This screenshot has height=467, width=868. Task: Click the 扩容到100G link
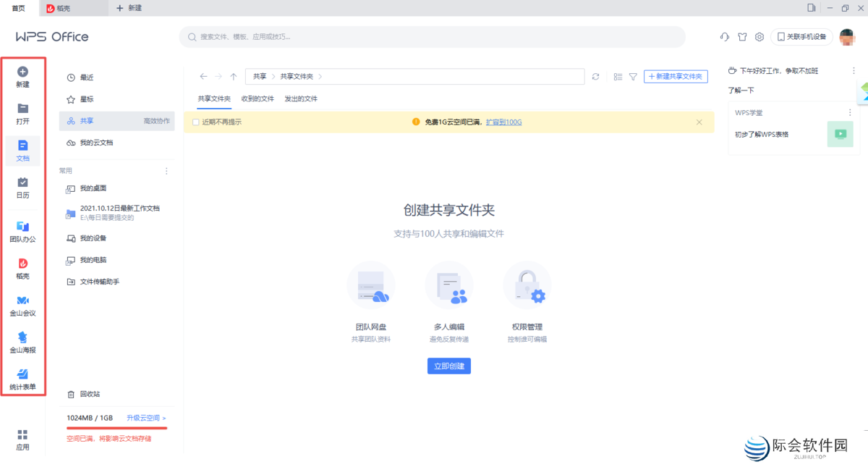tap(503, 122)
